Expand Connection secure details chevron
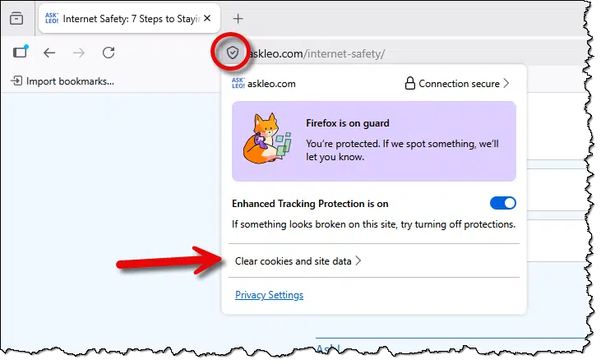The image size is (601, 364). [506, 83]
